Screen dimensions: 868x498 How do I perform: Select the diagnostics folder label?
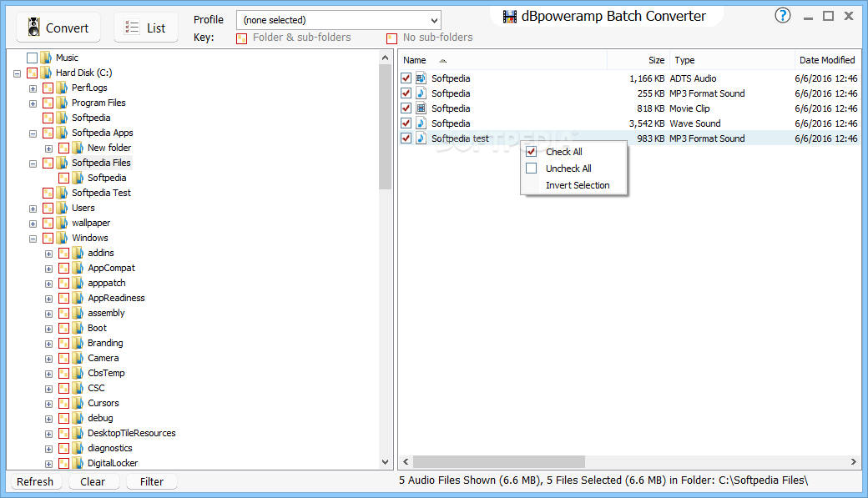tap(110, 448)
